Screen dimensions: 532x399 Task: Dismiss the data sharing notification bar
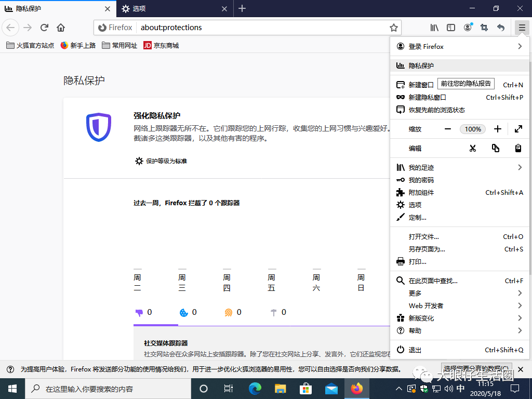coord(521,369)
